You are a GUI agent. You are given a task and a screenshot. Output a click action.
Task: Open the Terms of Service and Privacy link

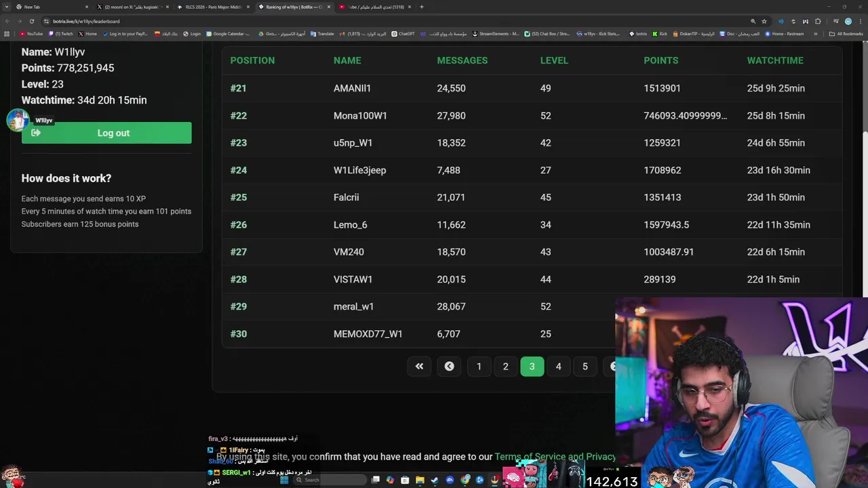click(555, 457)
